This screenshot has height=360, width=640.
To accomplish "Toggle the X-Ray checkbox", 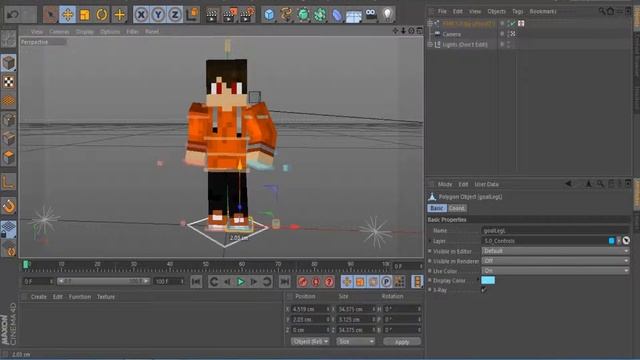I will tap(484, 290).
